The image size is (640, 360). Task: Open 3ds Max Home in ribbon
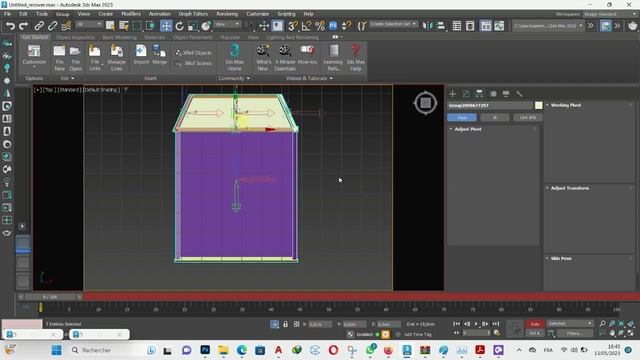(234, 58)
